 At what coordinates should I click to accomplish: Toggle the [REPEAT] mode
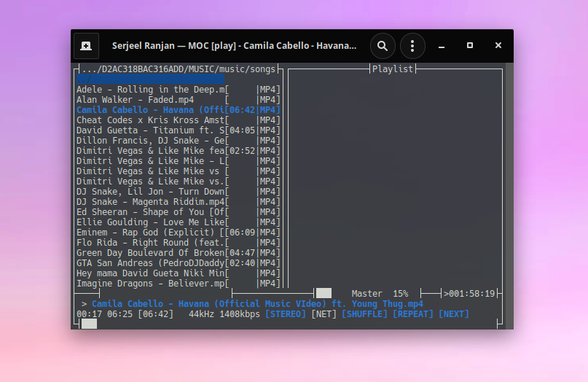pyautogui.click(x=412, y=314)
